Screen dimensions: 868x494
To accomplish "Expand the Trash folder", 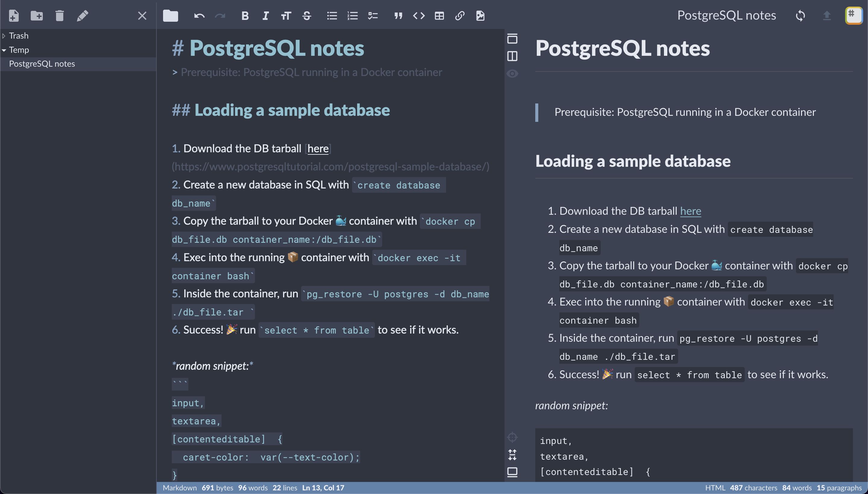I will (4, 36).
